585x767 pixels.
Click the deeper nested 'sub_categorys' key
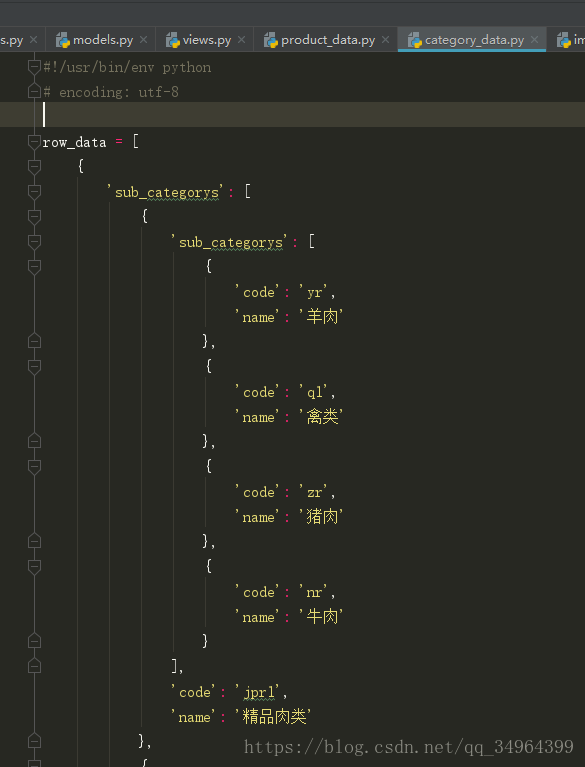[x=230, y=242]
